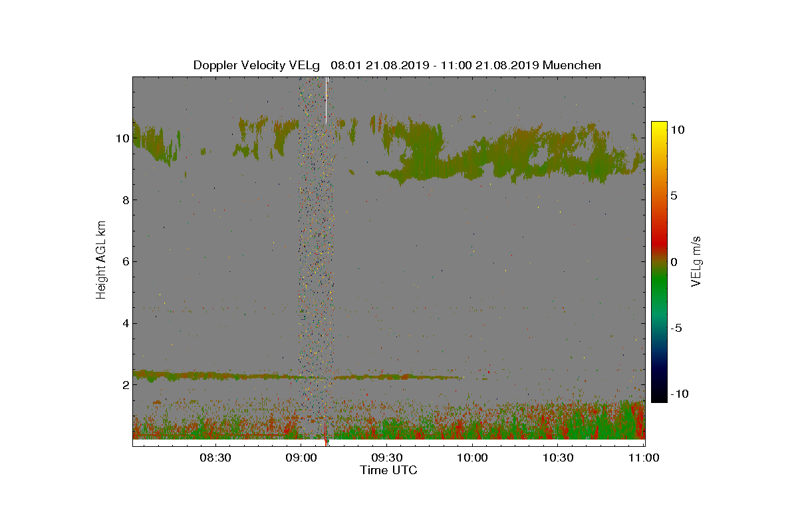Image resolution: width=798 pixels, height=532 pixels.
Task: Click the yellow top of the colorbar
Action: 659,126
